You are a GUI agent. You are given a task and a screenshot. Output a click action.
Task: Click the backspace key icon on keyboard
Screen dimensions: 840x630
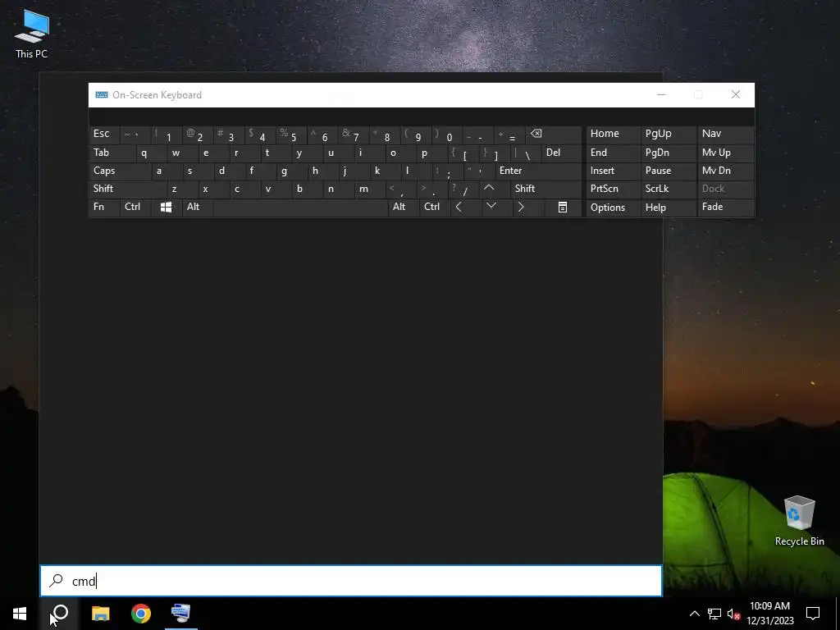tap(536, 134)
